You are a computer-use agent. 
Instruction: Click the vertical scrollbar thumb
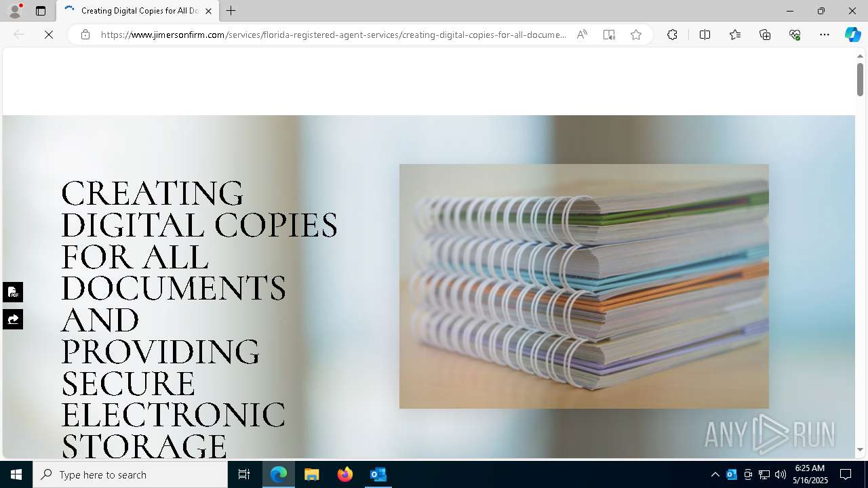860,79
